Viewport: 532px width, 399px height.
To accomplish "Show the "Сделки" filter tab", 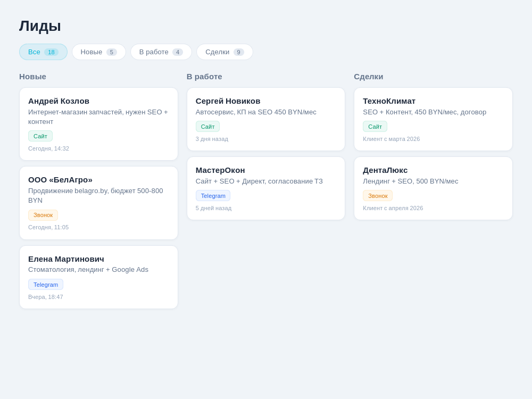I will point(225,52).
